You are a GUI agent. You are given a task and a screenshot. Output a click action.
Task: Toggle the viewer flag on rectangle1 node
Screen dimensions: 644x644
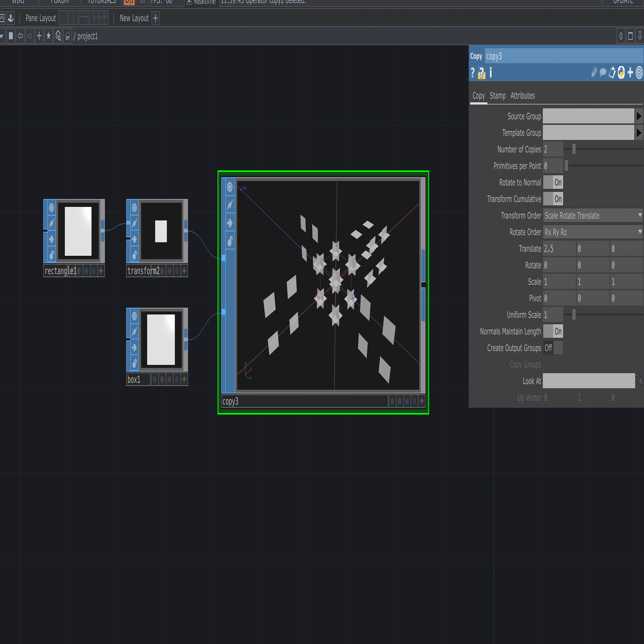[52, 208]
